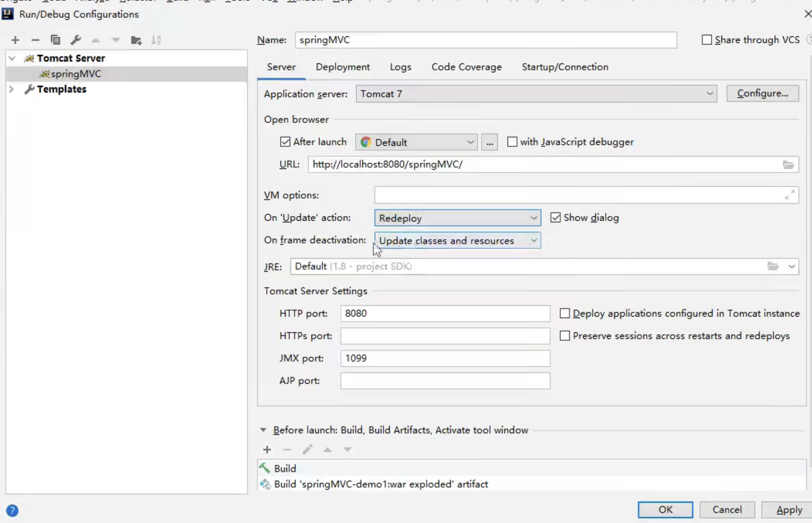Open the Startup/Connection tab
Image resolution: width=812 pixels, height=523 pixels.
565,67
